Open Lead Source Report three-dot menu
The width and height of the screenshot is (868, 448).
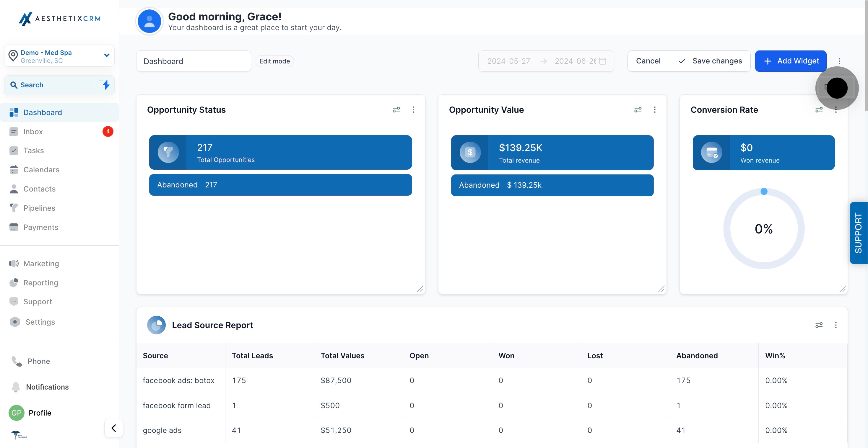click(835, 325)
